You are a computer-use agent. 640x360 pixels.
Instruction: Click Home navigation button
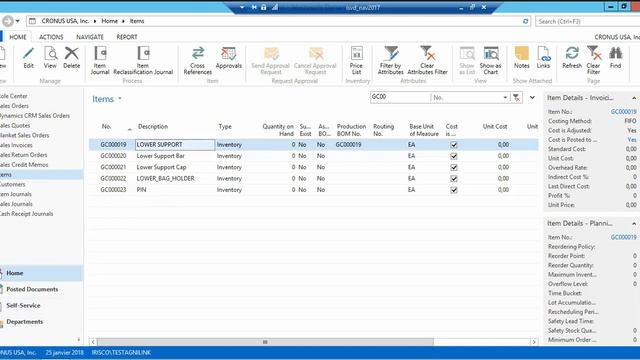(41, 273)
